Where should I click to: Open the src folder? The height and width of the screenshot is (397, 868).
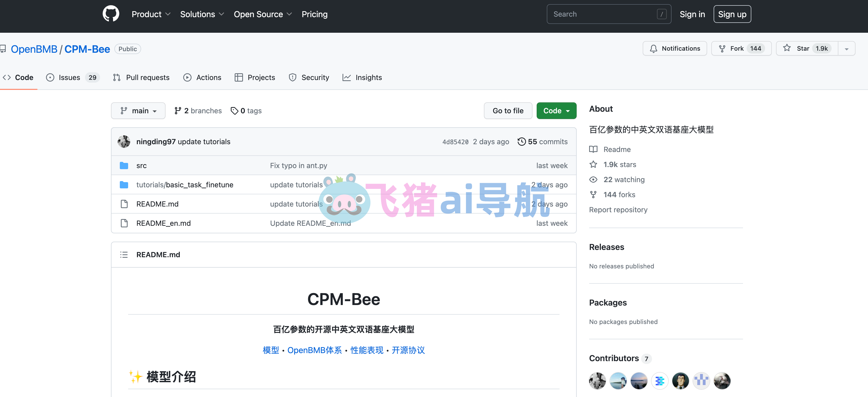(141, 166)
